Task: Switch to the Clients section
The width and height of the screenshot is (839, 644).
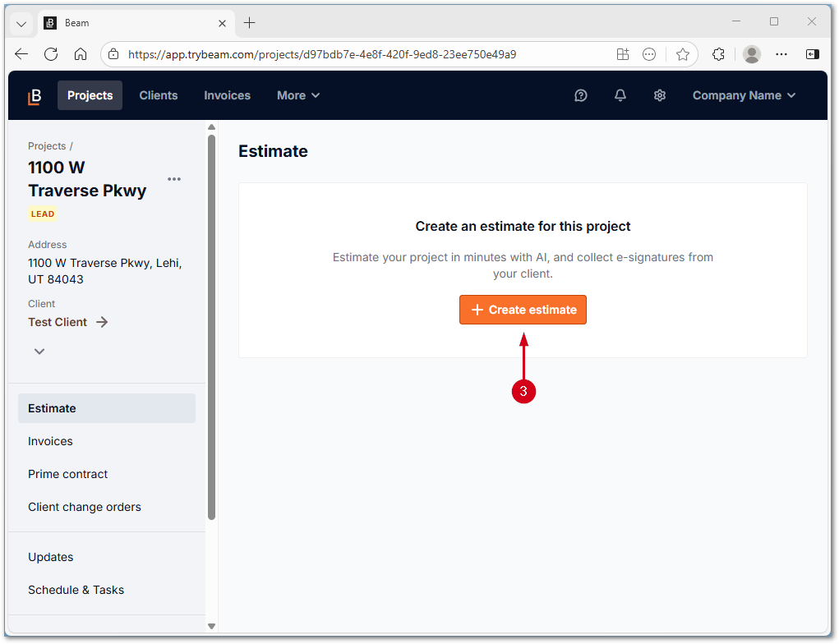Action: click(x=159, y=95)
